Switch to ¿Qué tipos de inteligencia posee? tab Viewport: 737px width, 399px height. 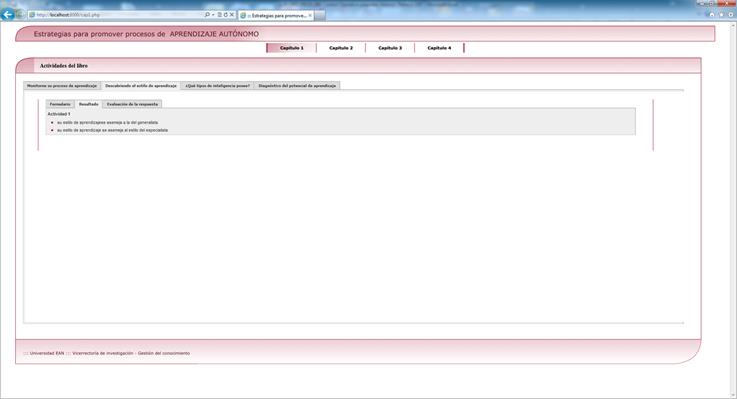pos(218,86)
